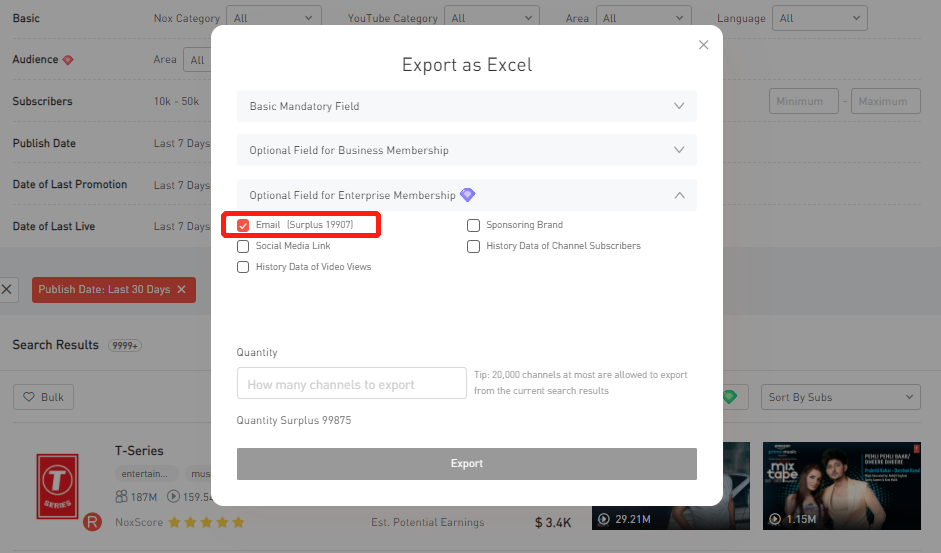Check the Sponsoring Brand option
The width and height of the screenshot is (941, 553).
474,226
